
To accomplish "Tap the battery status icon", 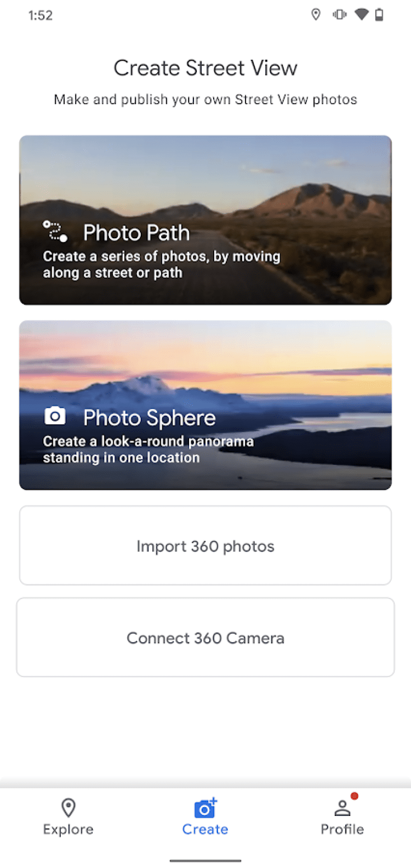I will pyautogui.click(x=379, y=15).
